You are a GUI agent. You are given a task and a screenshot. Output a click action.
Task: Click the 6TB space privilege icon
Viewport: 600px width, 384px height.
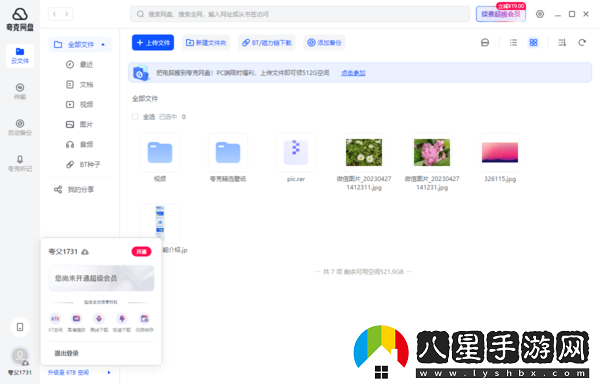[x=55, y=319]
